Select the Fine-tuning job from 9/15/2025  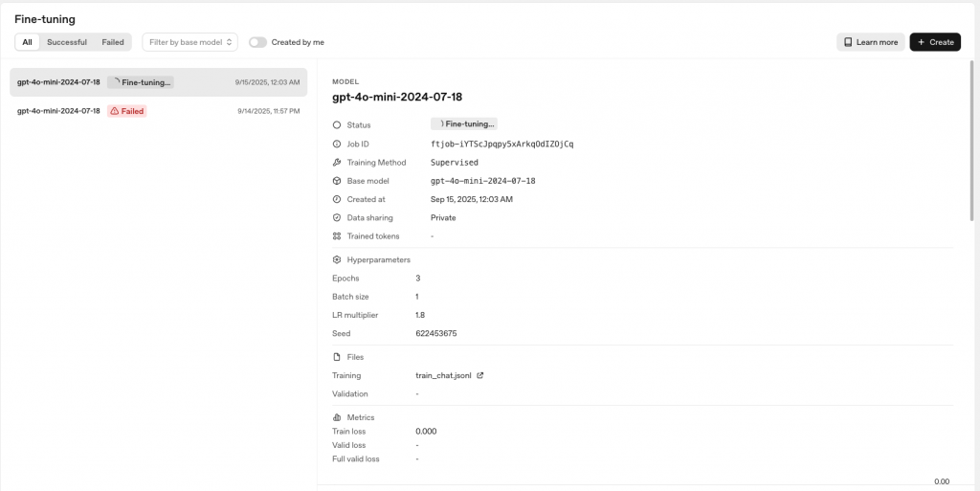pos(158,82)
